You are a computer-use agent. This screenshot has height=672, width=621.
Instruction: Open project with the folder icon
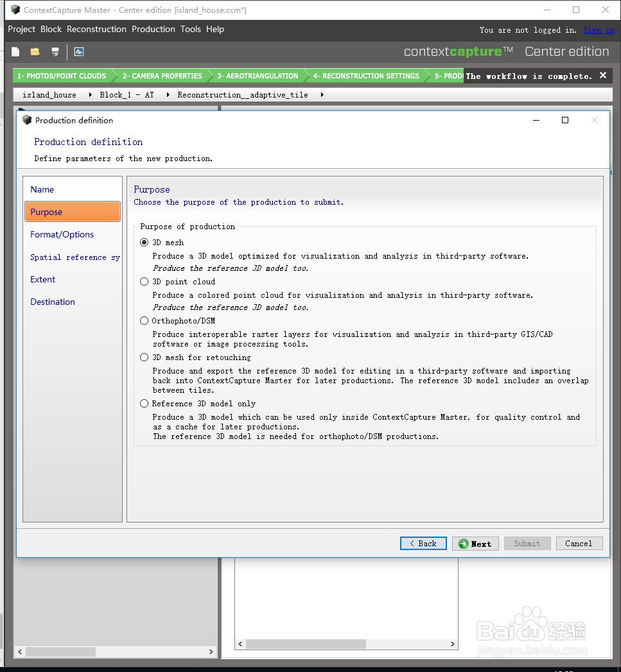[x=35, y=52]
